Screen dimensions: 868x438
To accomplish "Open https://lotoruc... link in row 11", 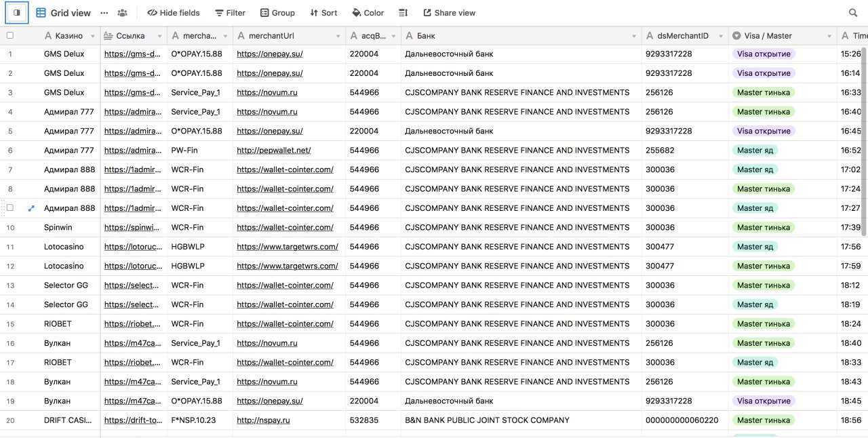I will coord(134,247).
